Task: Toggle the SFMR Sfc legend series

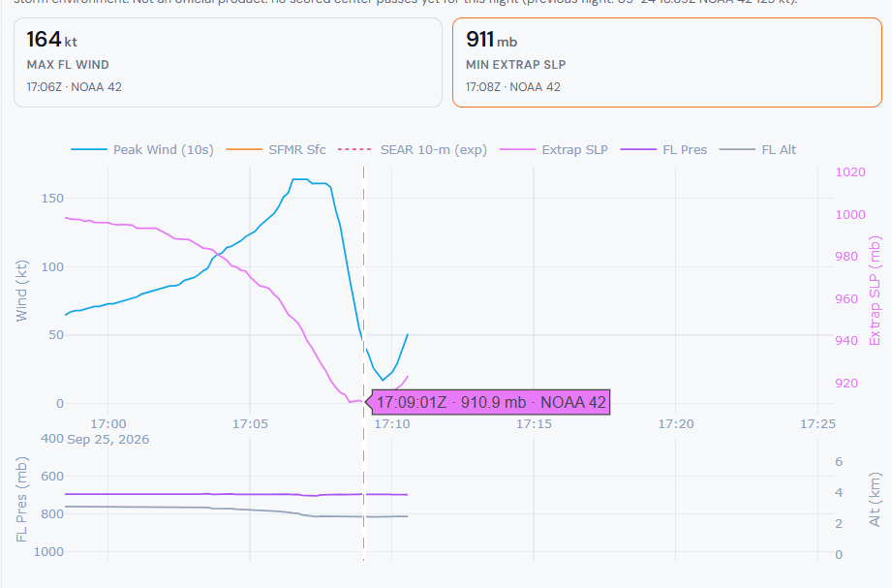Action: click(276, 150)
